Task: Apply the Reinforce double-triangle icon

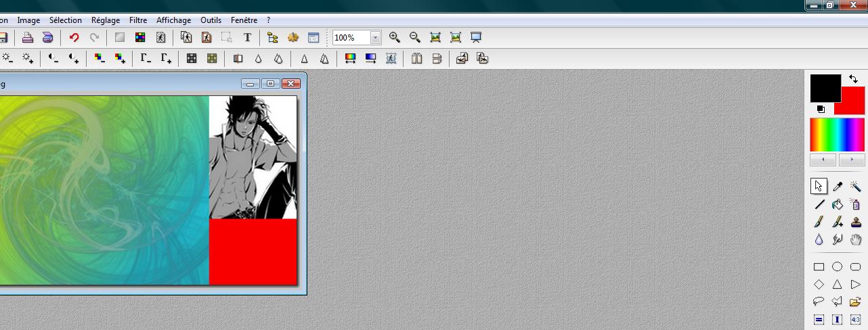Action: point(324,58)
